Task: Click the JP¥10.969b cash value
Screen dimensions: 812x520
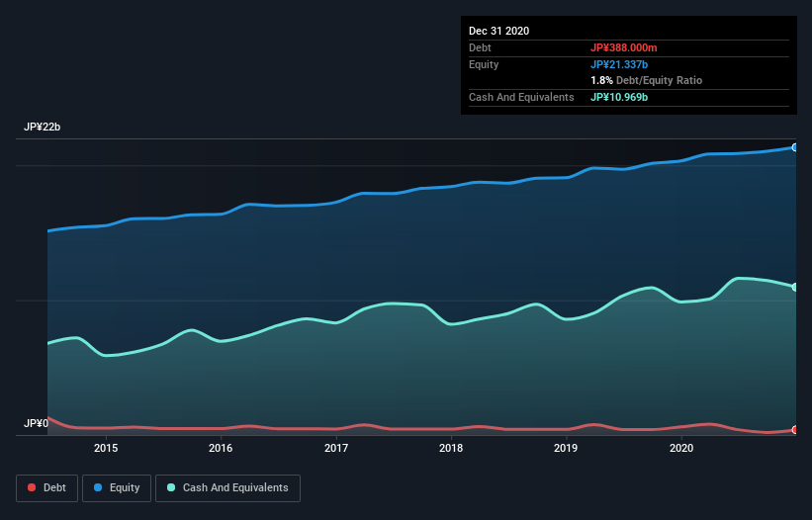Action: point(619,97)
